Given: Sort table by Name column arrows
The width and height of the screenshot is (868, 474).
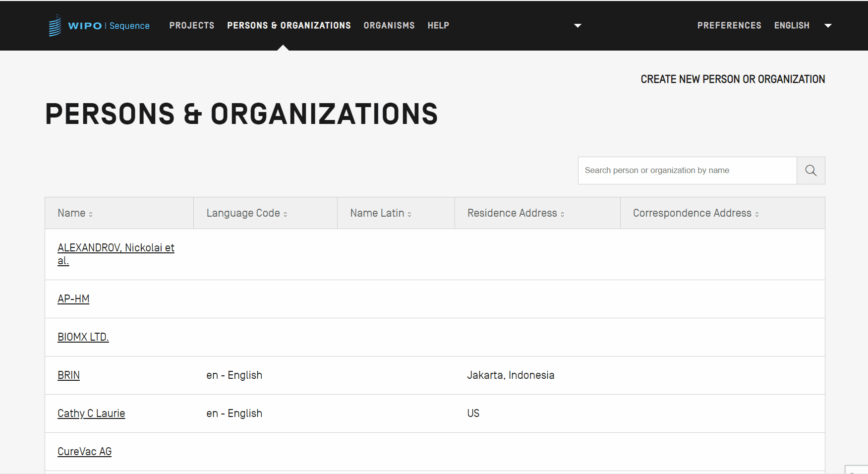Looking at the screenshot, I should pos(91,214).
